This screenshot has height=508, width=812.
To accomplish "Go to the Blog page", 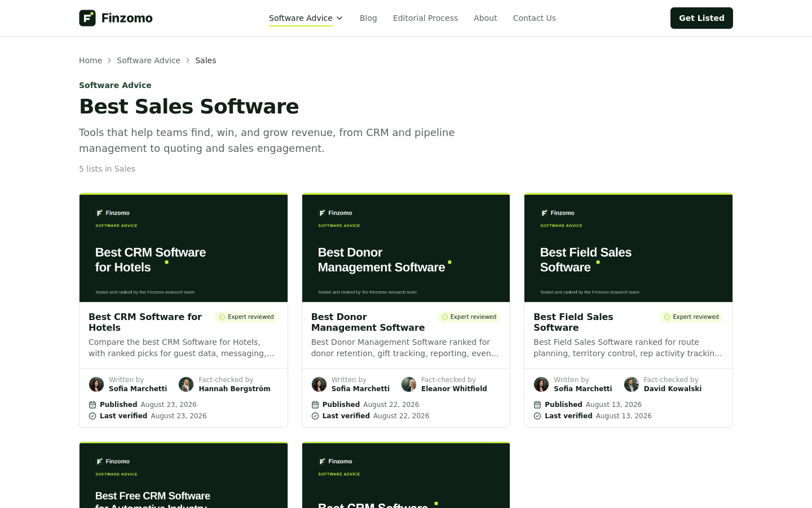I will coord(368,18).
